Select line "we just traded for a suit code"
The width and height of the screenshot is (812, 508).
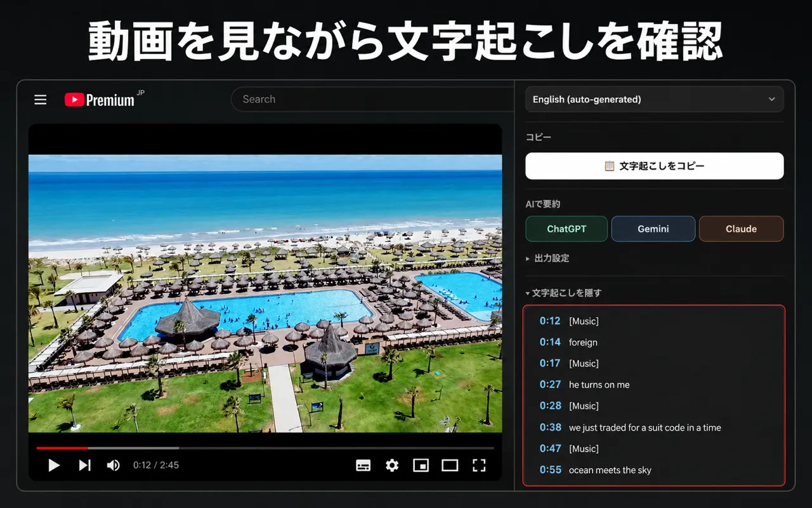click(x=645, y=427)
